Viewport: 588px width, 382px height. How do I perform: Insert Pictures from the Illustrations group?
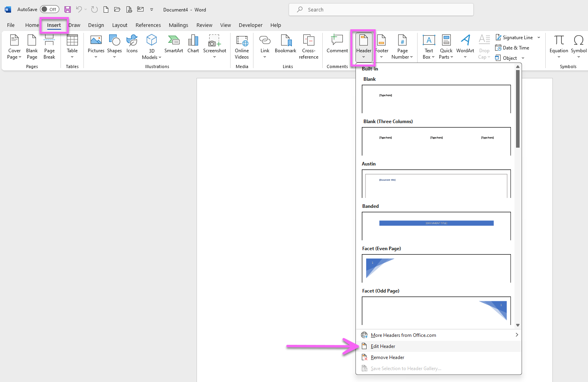coord(96,46)
